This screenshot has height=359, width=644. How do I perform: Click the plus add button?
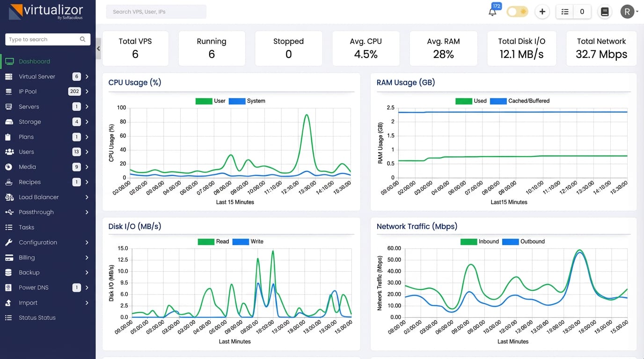[x=542, y=12]
